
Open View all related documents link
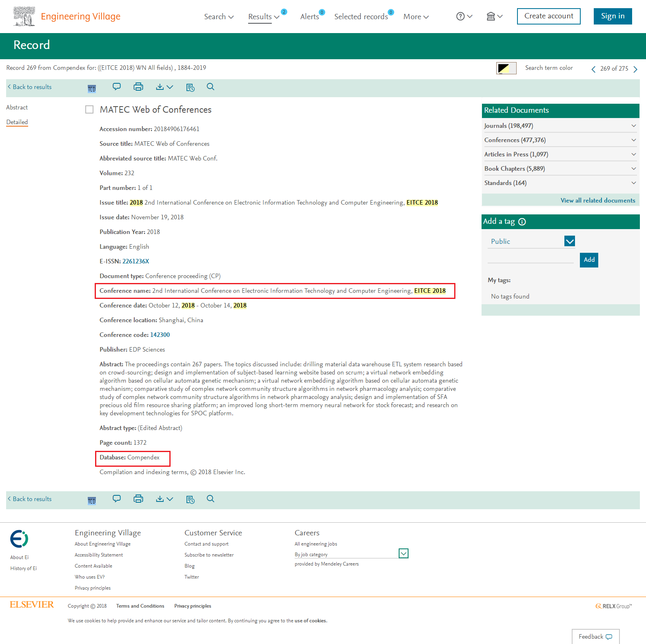point(597,201)
